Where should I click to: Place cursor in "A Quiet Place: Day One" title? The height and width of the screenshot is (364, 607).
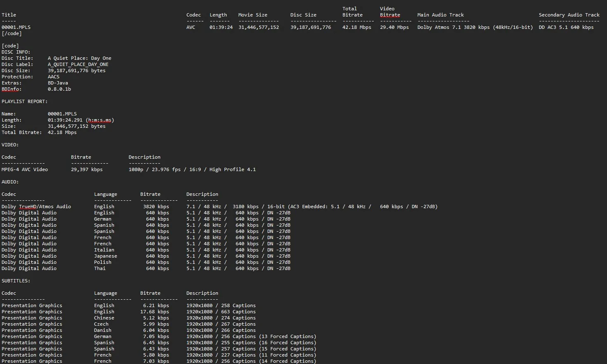coord(79,58)
